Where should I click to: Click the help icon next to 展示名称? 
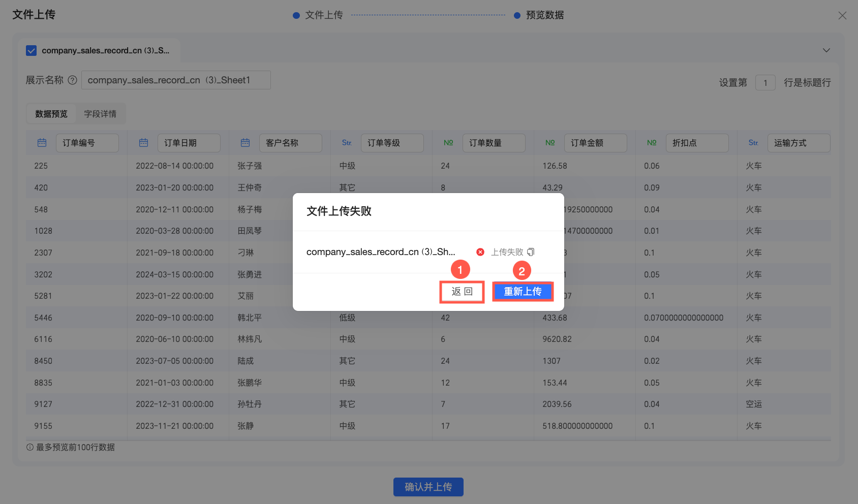point(72,80)
